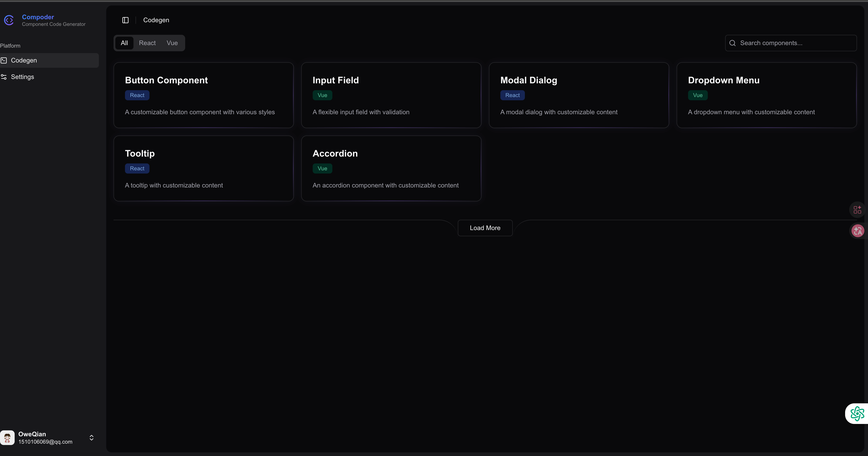Open the Modal Dialog card
The height and width of the screenshot is (456, 868).
pyautogui.click(x=579, y=95)
